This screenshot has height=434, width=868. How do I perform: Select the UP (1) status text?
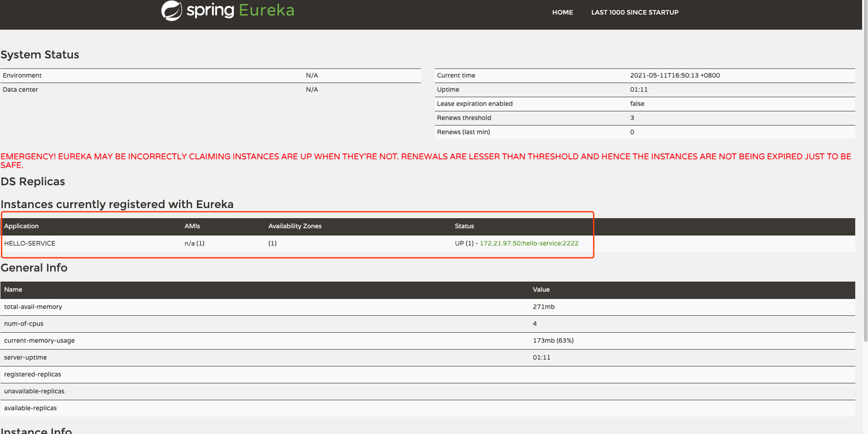pyautogui.click(x=464, y=243)
